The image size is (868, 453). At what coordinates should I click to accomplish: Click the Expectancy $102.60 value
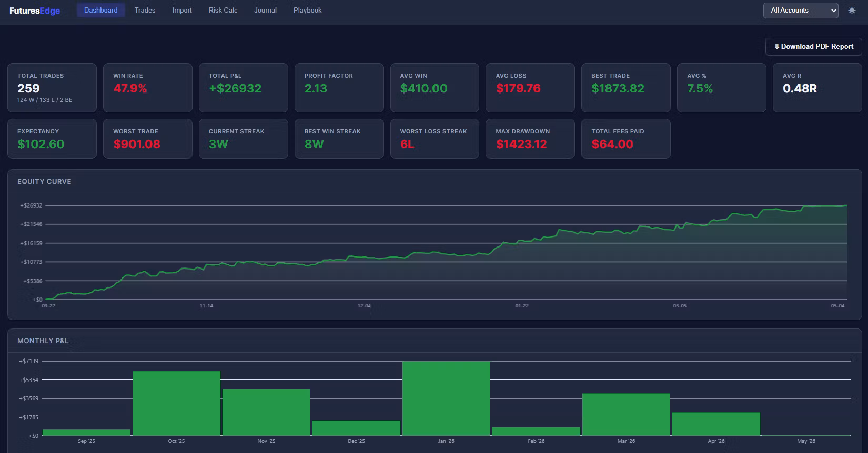tap(41, 145)
